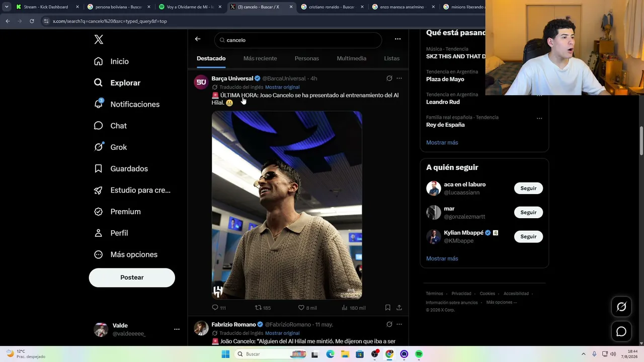
Task: Click the X logo in the sidebar
Action: point(99,40)
